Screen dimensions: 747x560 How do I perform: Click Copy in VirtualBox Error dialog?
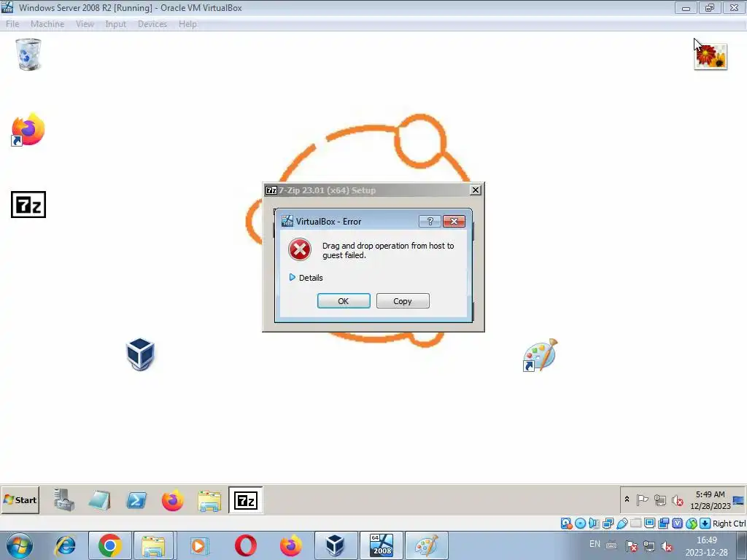click(x=403, y=301)
